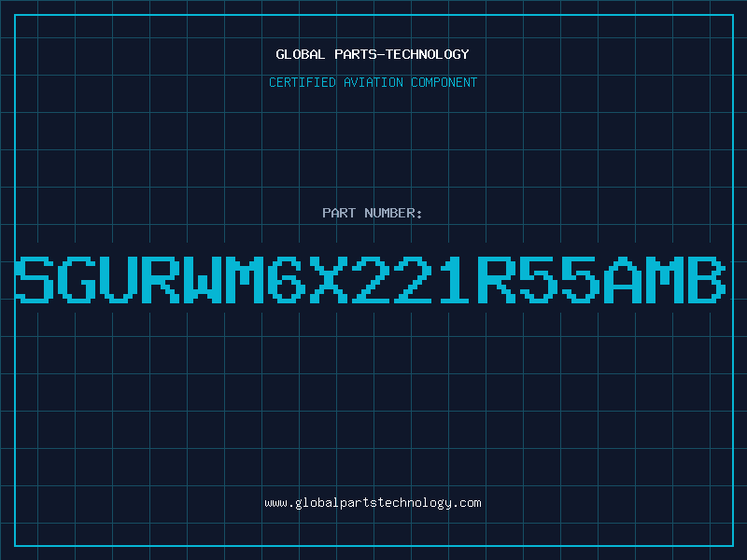Click the word COMPONENT in the subtitle

pyautogui.click(x=444, y=82)
